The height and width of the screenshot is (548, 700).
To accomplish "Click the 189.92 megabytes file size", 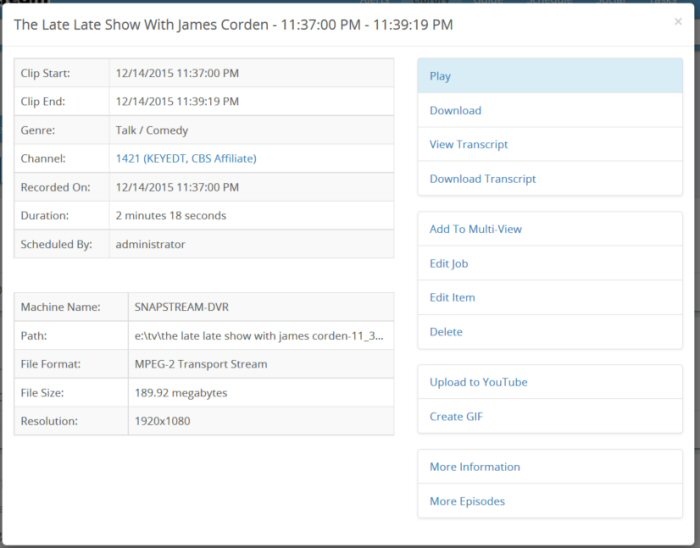I will (x=181, y=393).
